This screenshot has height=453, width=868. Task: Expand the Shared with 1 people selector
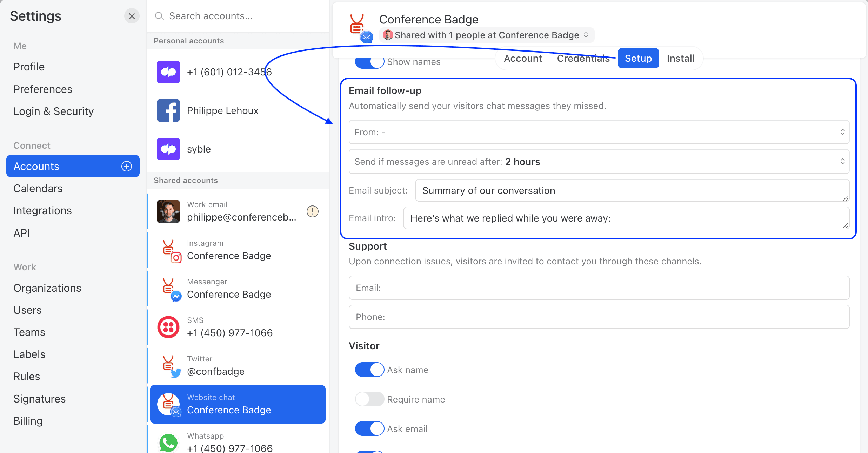(486, 35)
